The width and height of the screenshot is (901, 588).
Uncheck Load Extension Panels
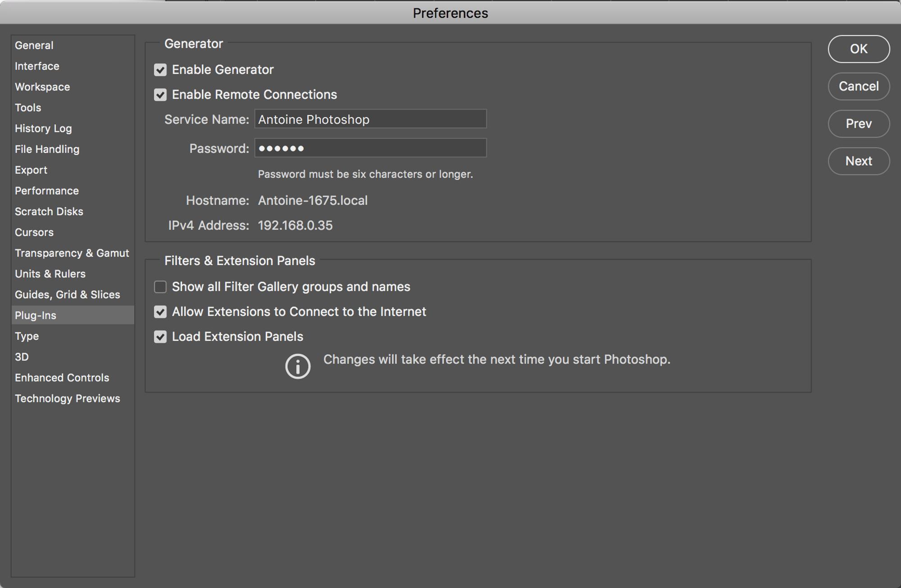coord(160,337)
